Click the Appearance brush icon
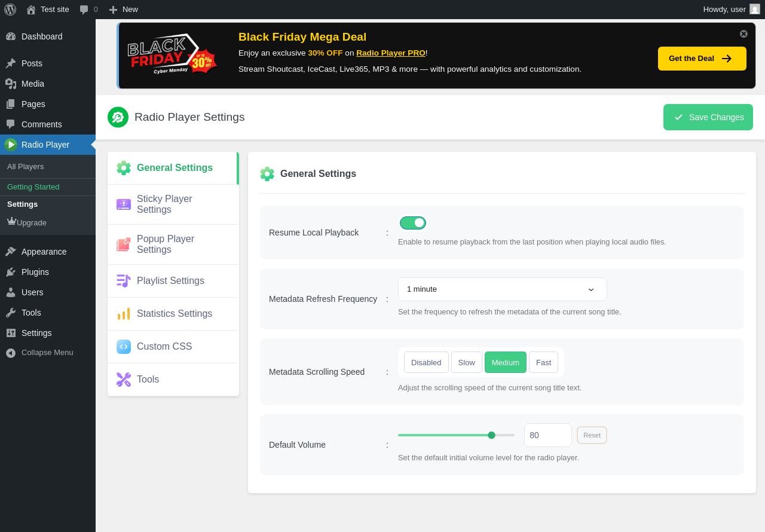765x532 pixels. [11, 252]
